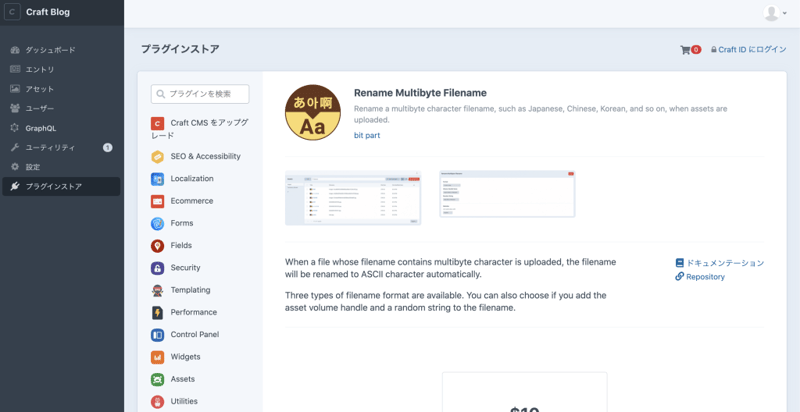Viewport: 800px width, 412px height.
Task: Go to ダッシュボード in the sidebar
Action: [50, 50]
